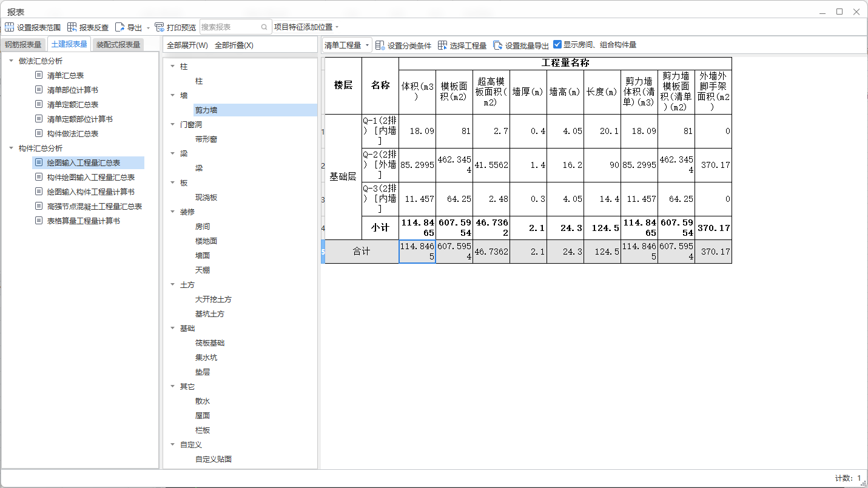The width and height of the screenshot is (868, 488).
Task: Collapse the 装修 category group
Action: click(x=172, y=212)
